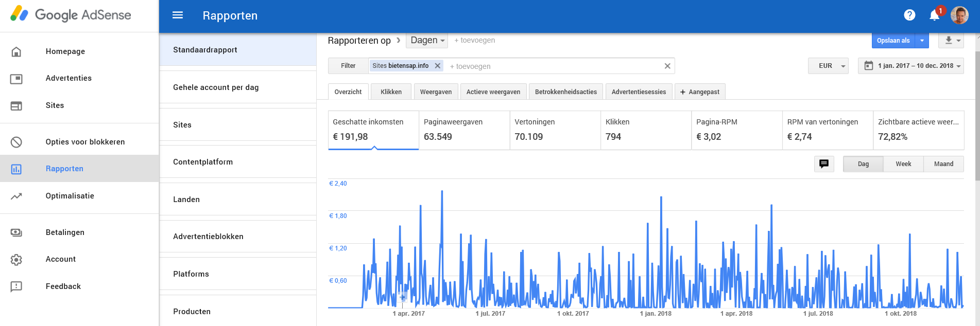
Task: Open the Advertentieblokken report
Action: click(238, 237)
